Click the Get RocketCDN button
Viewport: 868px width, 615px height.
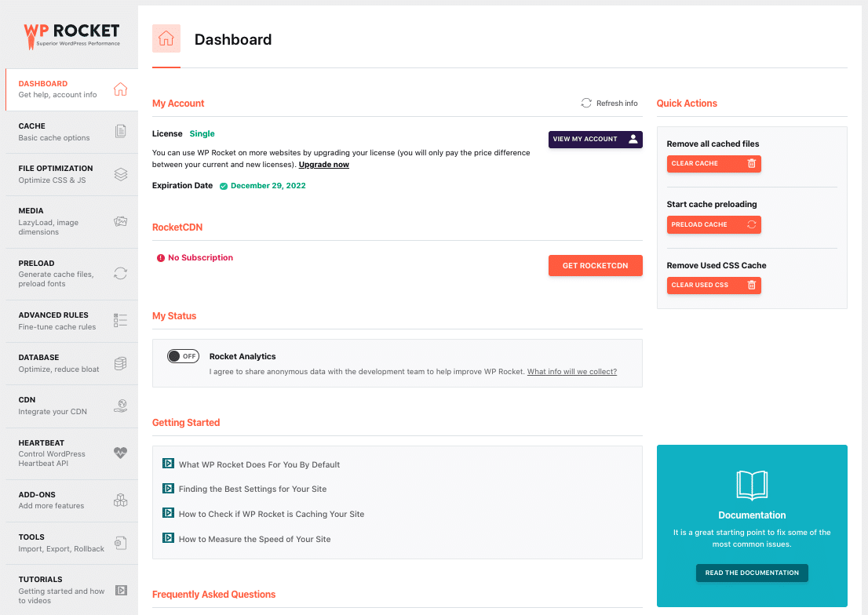click(x=595, y=266)
